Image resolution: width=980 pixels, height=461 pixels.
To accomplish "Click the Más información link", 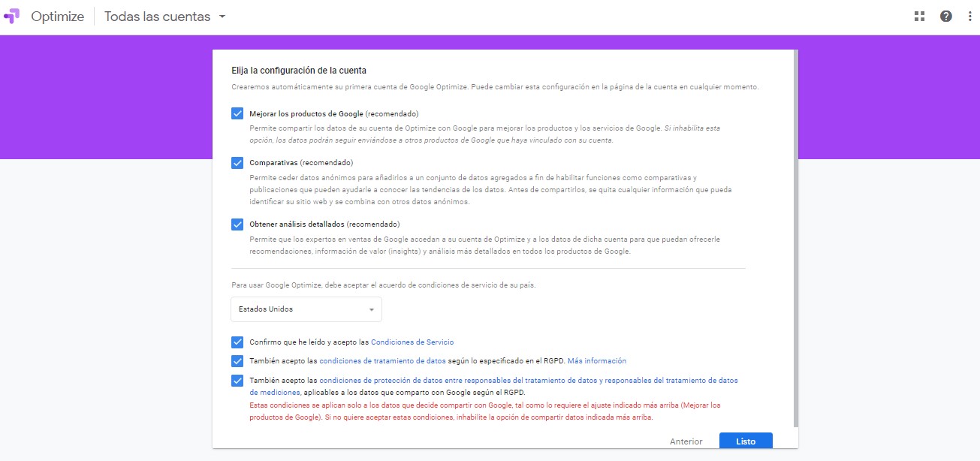I will [596, 361].
